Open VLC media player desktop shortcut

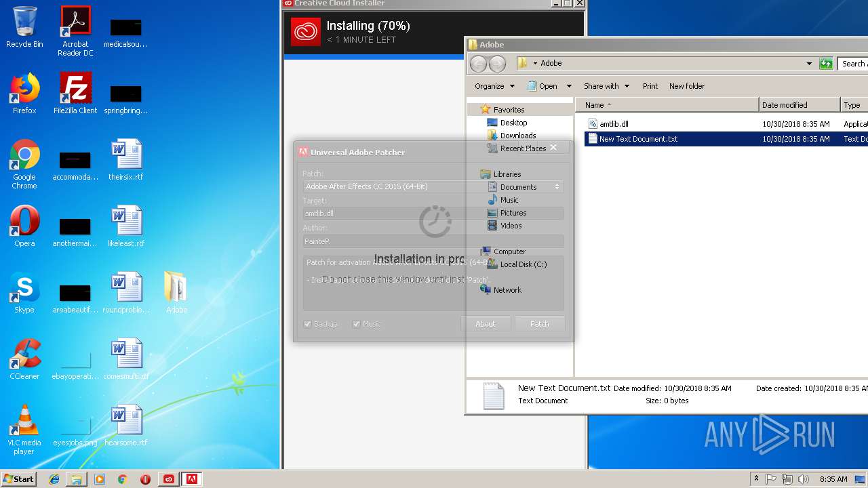24,430
